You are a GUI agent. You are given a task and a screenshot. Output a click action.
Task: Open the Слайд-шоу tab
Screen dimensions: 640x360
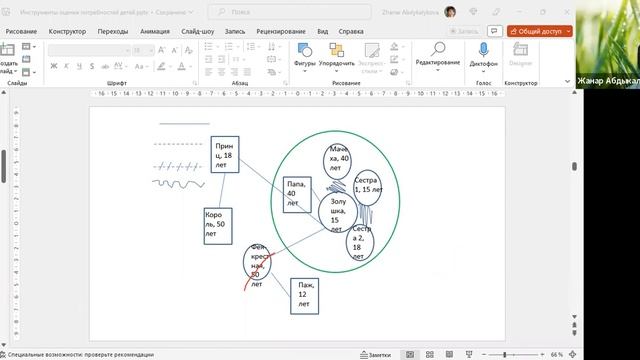[198, 31]
